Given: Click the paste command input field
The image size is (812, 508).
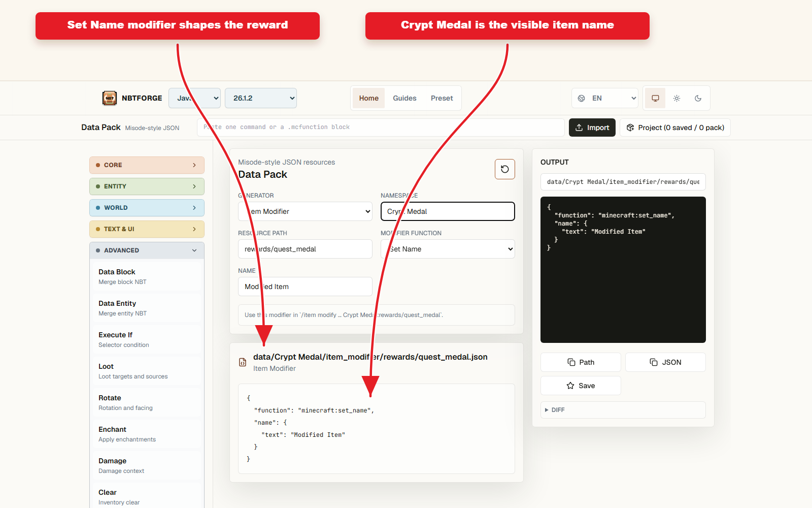Looking at the screenshot, I should (381, 128).
